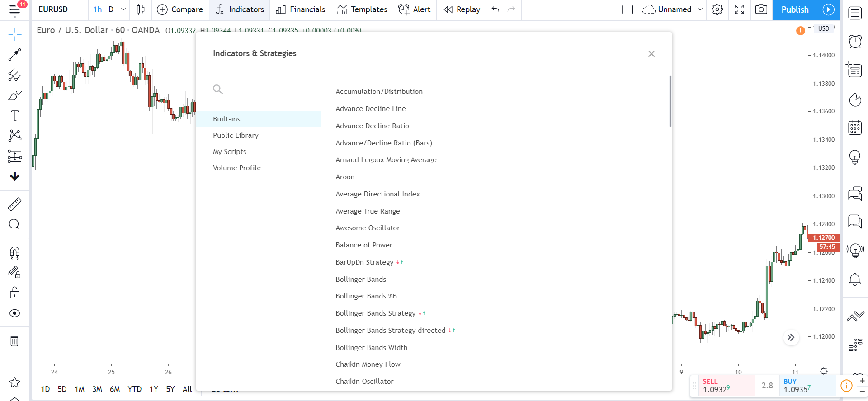
Task: Toggle lock all drawing tools
Action: tap(14, 293)
